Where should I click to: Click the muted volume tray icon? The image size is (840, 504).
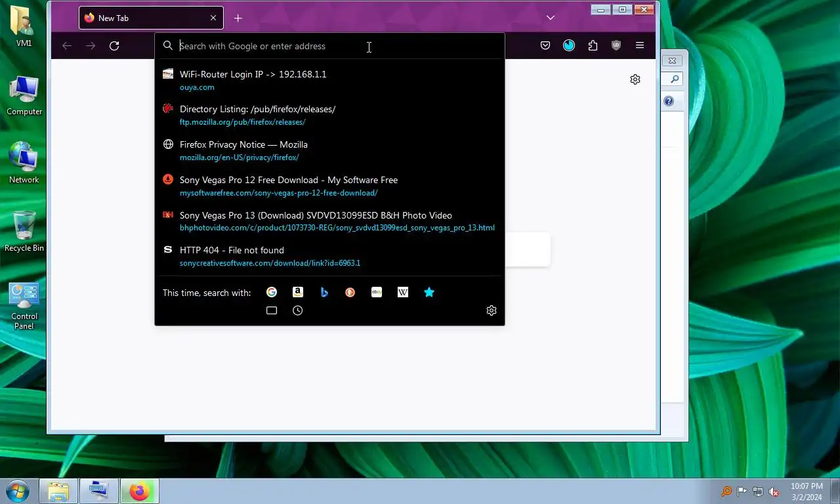(x=774, y=492)
